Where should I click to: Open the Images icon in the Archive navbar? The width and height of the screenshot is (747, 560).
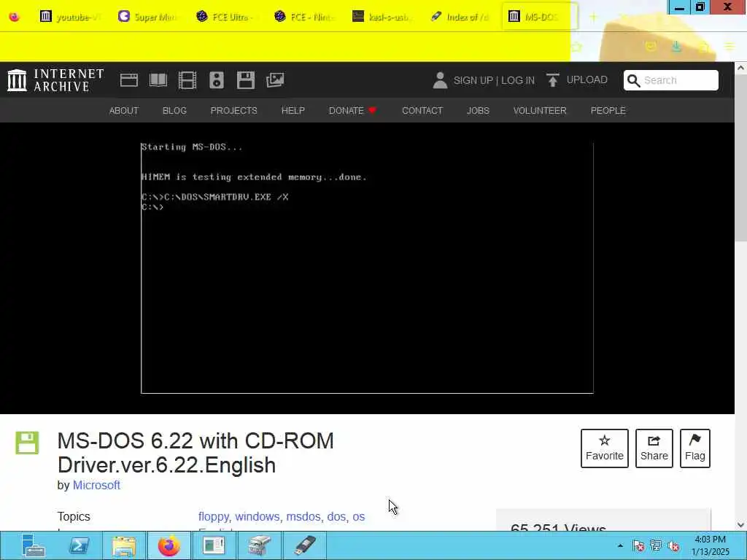(x=275, y=80)
